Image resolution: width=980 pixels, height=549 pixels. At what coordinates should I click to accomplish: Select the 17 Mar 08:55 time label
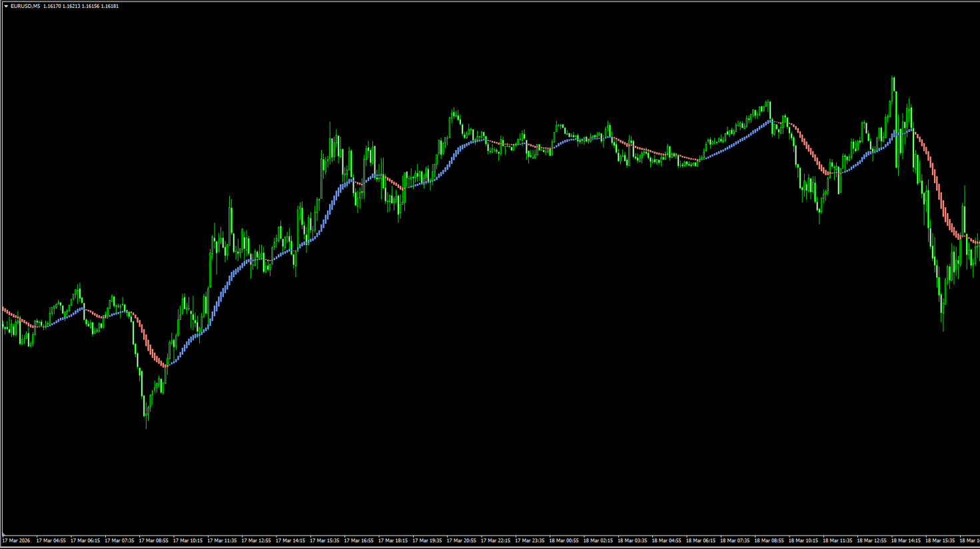154,540
